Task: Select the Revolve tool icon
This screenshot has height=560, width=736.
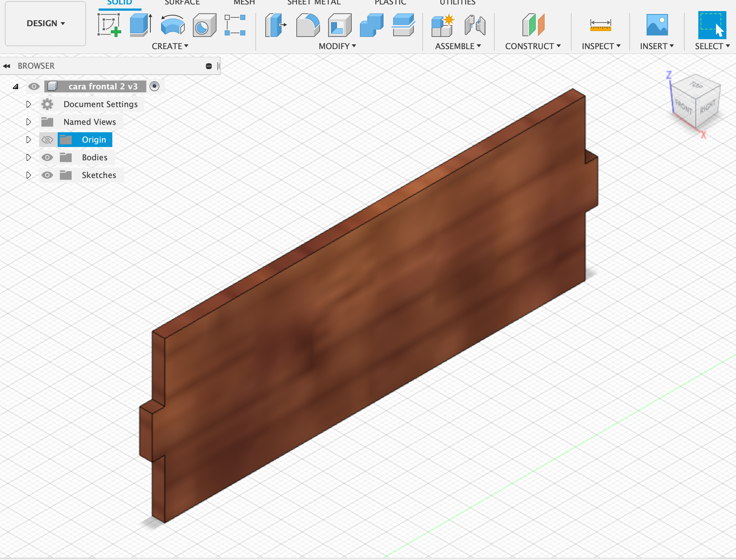Action: pos(173,25)
